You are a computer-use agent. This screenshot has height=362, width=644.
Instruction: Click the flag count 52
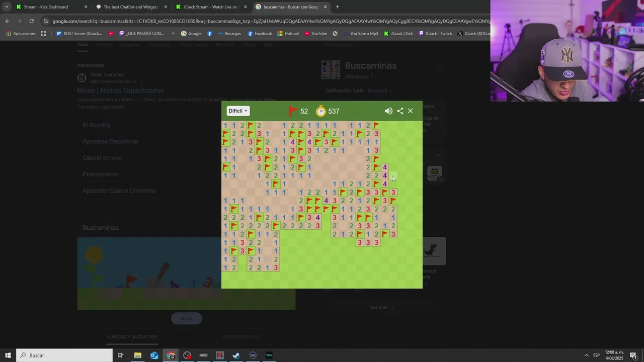pyautogui.click(x=304, y=111)
